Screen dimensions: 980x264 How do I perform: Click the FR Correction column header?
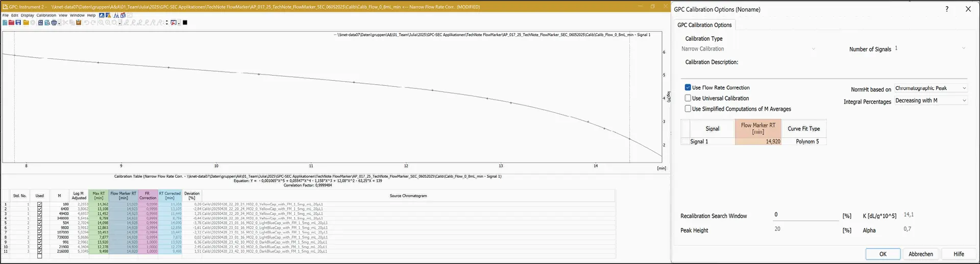tap(148, 196)
